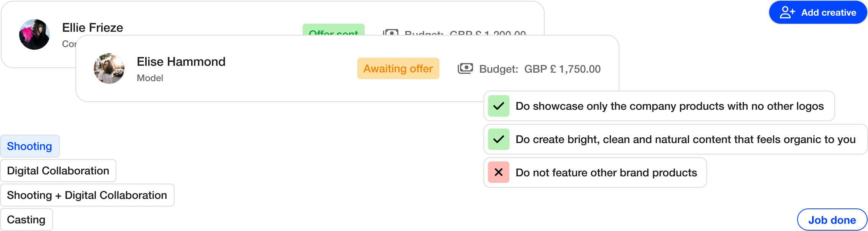Choose Shooting + Digital Collaboration option
The image size is (868, 231).
(x=87, y=195)
